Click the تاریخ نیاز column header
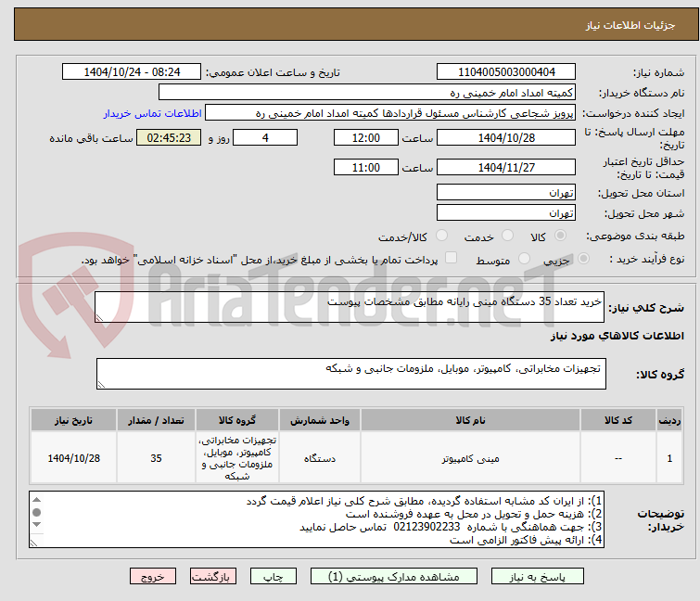 [x=73, y=420]
